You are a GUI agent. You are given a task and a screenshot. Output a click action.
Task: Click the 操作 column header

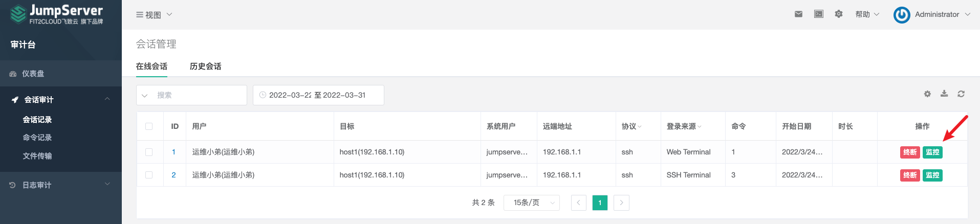click(922, 126)
